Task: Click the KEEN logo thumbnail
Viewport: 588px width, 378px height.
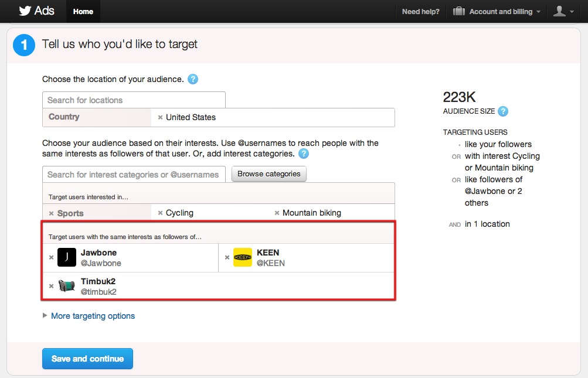Action: (x=243, y=257)
